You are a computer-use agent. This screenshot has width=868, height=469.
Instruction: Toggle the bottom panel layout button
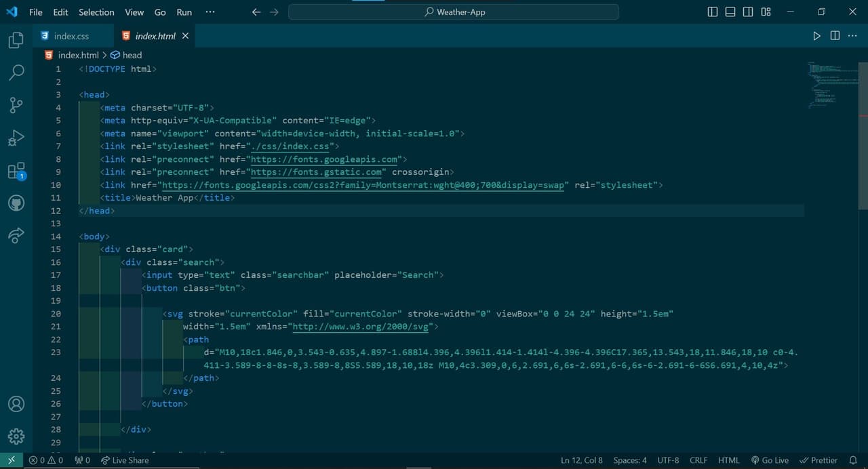(x=730, y=12)
